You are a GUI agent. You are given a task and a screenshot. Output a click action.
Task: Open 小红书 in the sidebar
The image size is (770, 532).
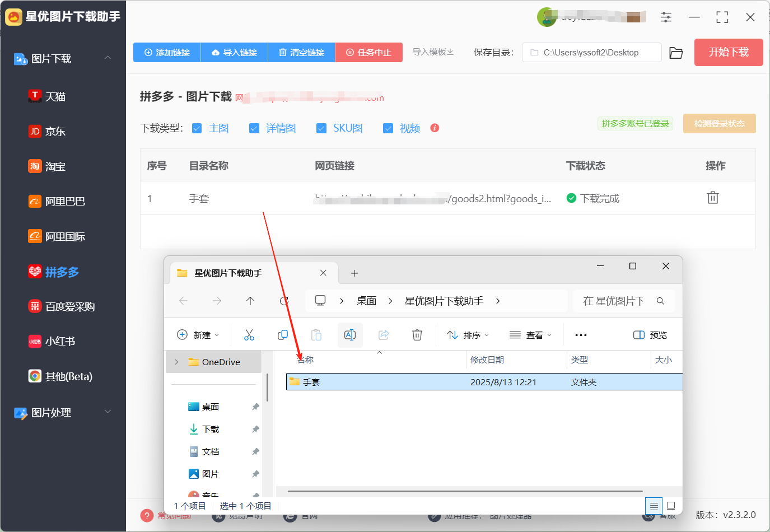pyautogui.click(x=52, y=341)
